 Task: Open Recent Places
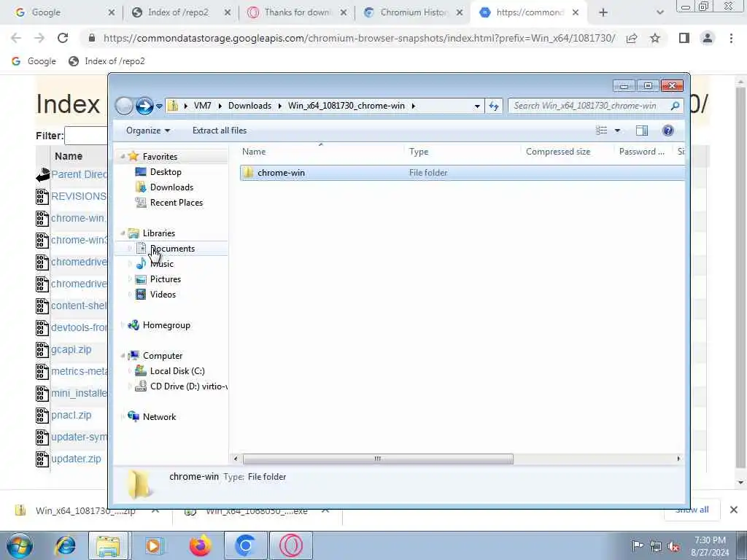(176, 203)
